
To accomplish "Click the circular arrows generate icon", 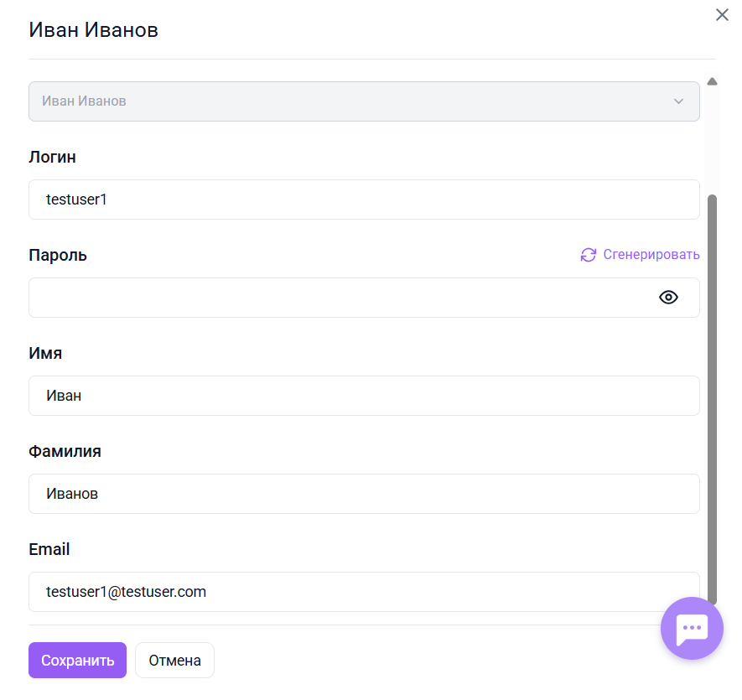I will (589, 255).
